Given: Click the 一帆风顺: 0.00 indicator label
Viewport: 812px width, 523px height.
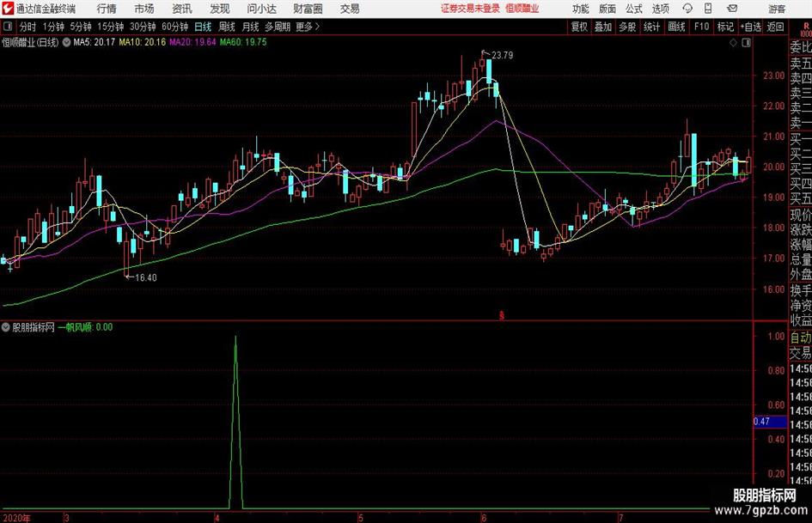Looking at the screenshot, I should [x=85, y=327].
